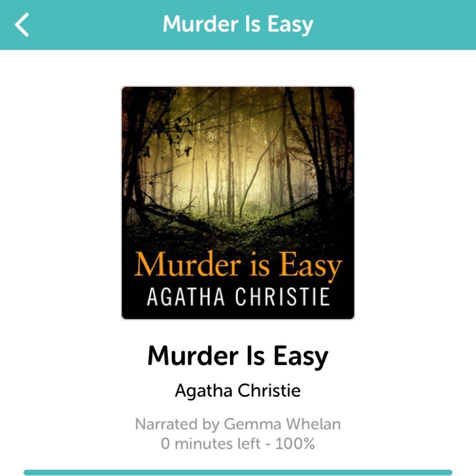Go back using the chevron arrow
Screen dimensions: 476x476
[x=22, y=25]
